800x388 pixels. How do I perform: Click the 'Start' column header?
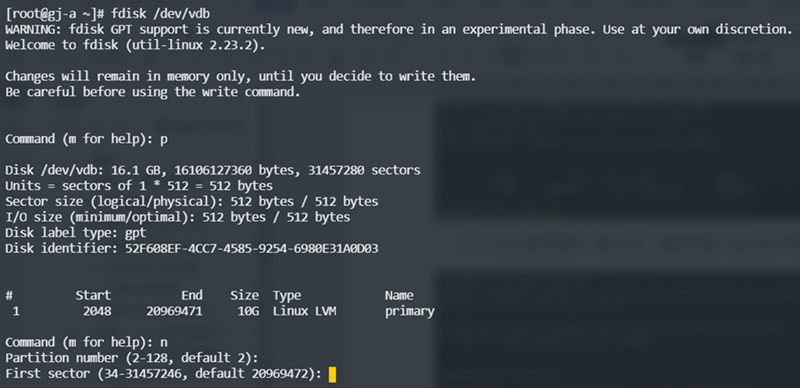[93, 295]
